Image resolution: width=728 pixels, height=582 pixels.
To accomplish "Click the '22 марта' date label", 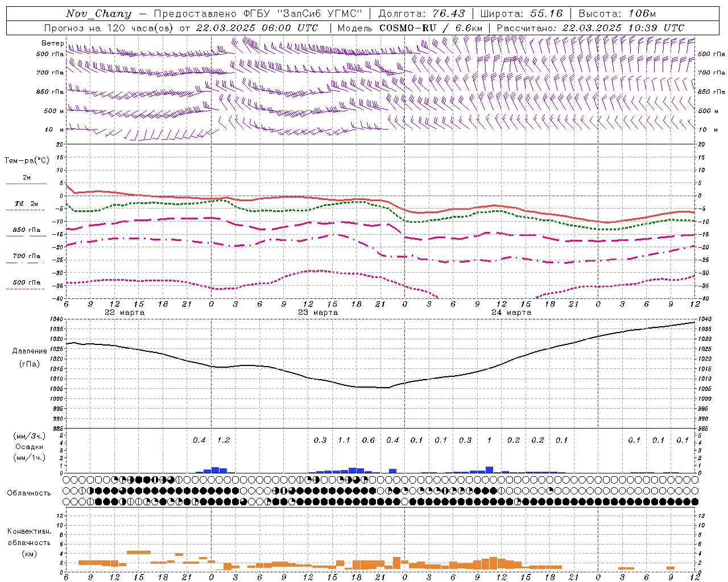I will [125, 312].
